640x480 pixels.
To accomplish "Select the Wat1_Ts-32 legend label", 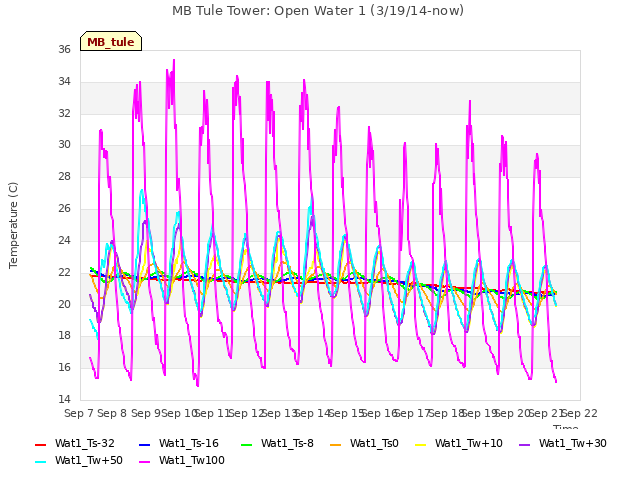I will click(85, 443).
